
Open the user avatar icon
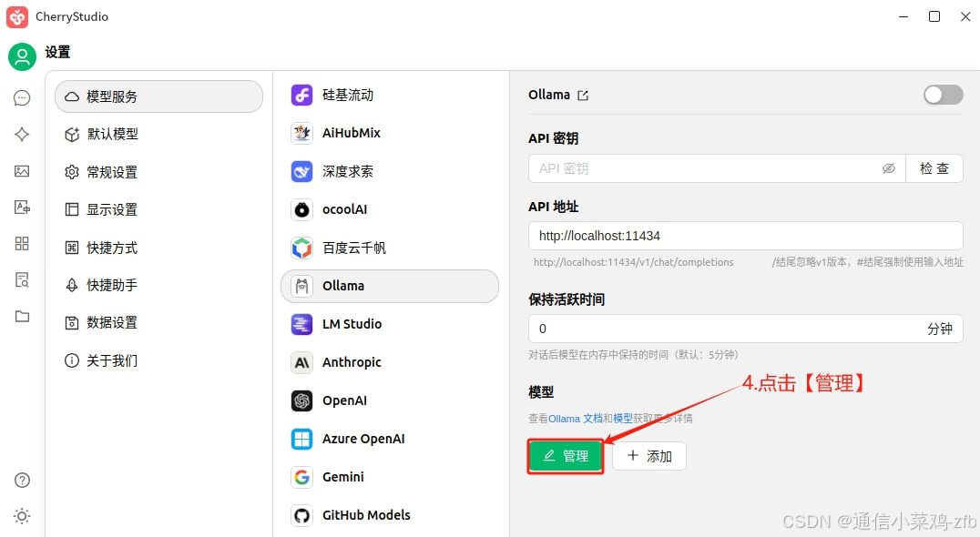[22, 56]
